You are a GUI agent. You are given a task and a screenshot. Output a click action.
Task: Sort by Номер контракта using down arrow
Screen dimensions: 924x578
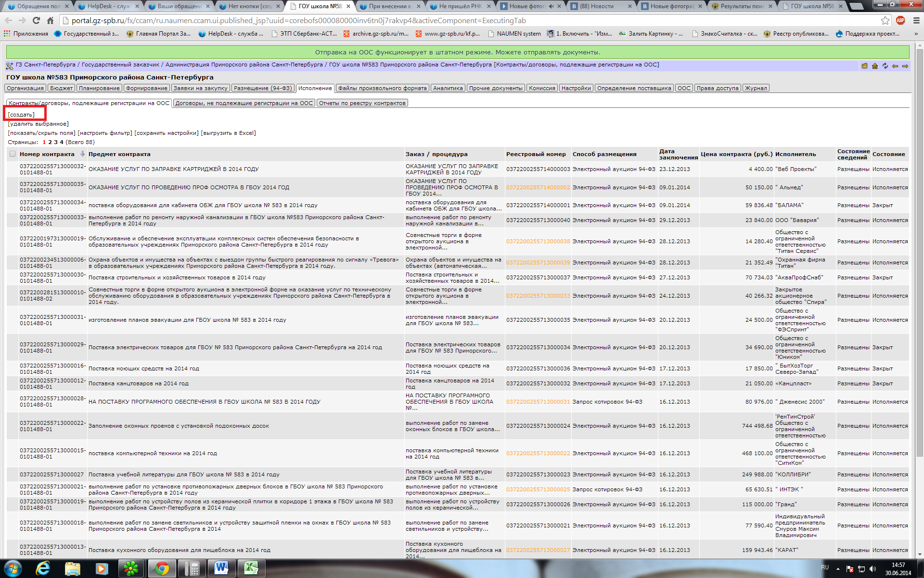[82, 154]
